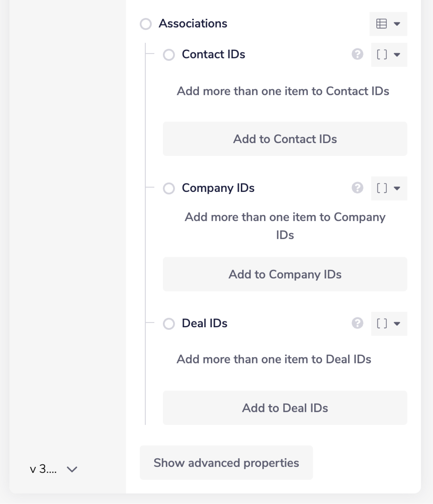The height and width of the screenshot is (504, 433).
Task: Click the help icon beside Company IDs
Action: 358,187
